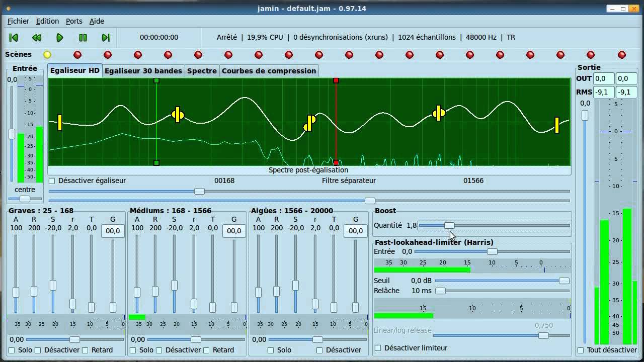Click the yellow EQ handle left of red crossover line
Viewport: 644px width, 362px height.
(309, 123)
